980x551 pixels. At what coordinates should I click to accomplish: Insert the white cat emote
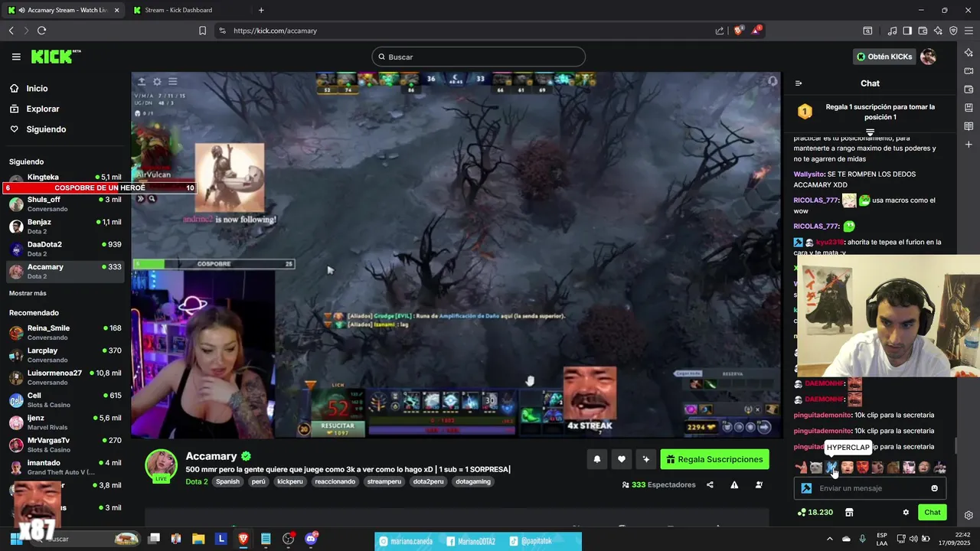click(x=816, y=467)
